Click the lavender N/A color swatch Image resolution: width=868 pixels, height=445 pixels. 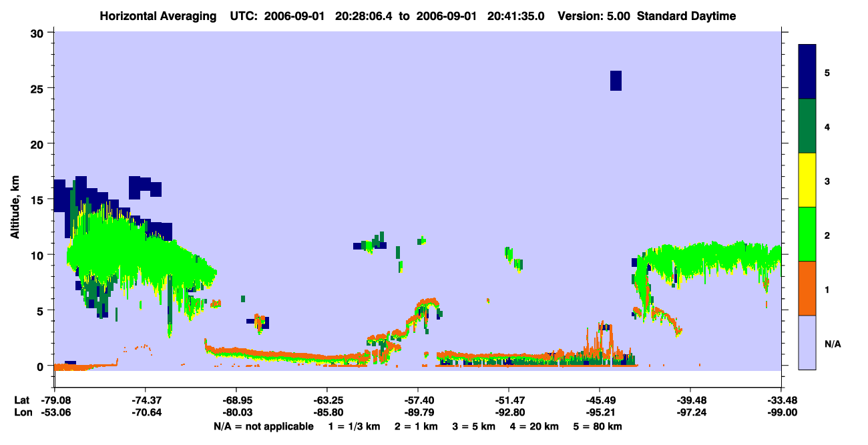(x=807, y=342)
